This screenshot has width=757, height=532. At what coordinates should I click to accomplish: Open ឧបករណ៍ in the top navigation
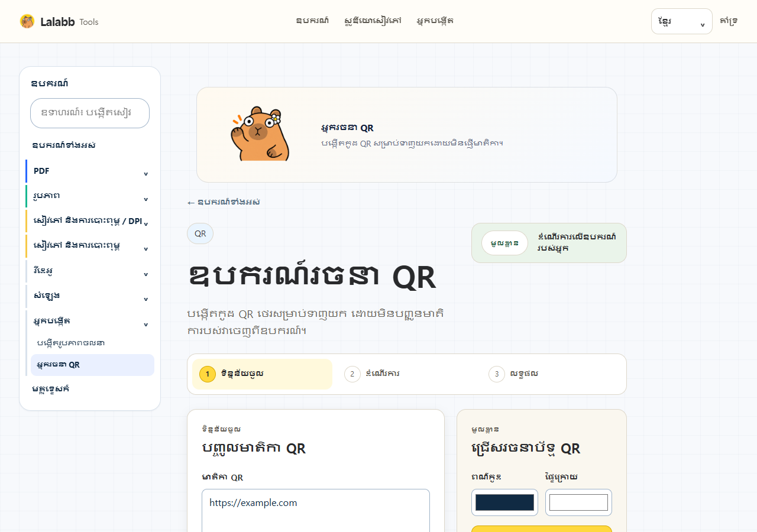(313, 21)
